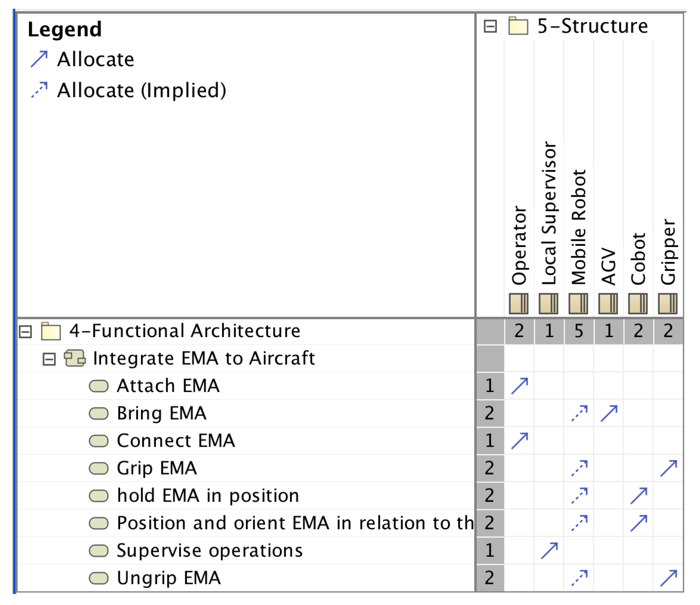Click the hold EMA in position to Cobot arrow
This screenshot has height=605, width=700.
click(x=638, y=496)
